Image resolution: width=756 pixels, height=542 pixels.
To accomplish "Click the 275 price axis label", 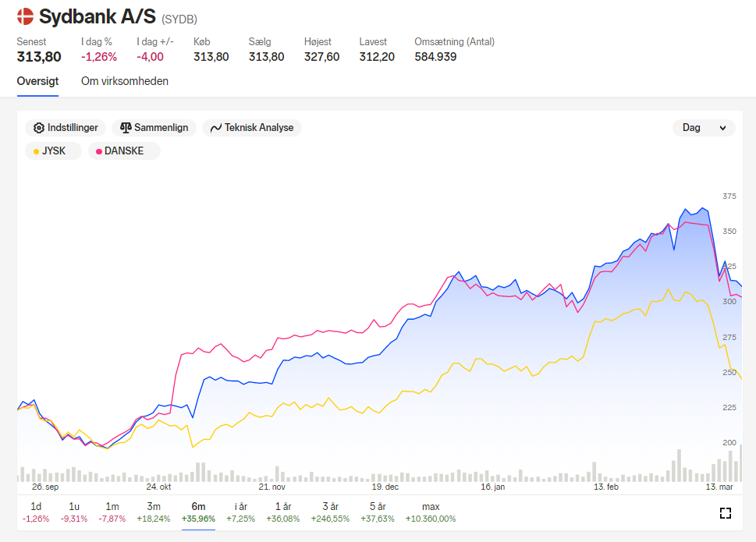I will (x=729, y=337).
